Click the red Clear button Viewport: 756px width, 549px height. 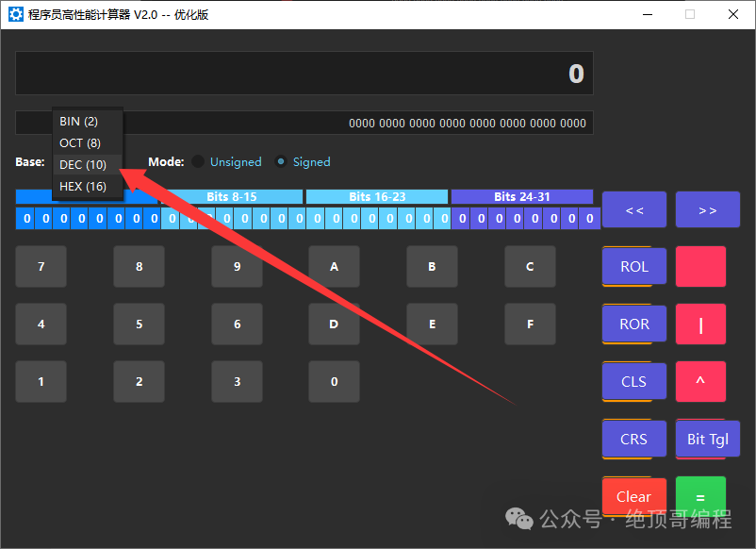coord(634,496)
